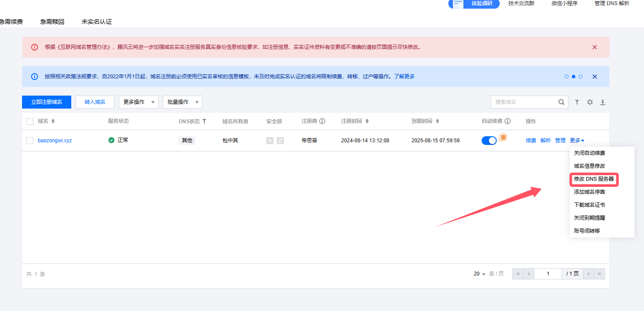The width and height of the screenshot is (644, 311).
Task: Select the first banner carousel dot
Action: [x=567, y=77]
